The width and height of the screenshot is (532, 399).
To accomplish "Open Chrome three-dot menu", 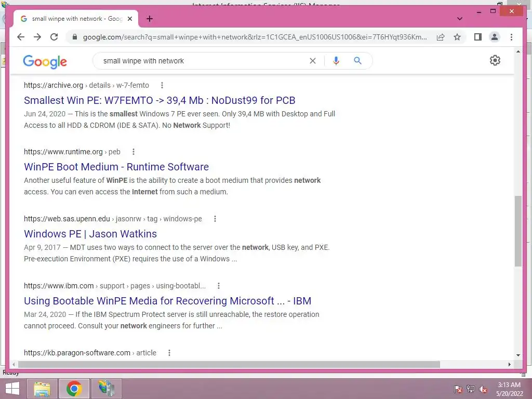I will pyautogui.click(x=511, y=37).
